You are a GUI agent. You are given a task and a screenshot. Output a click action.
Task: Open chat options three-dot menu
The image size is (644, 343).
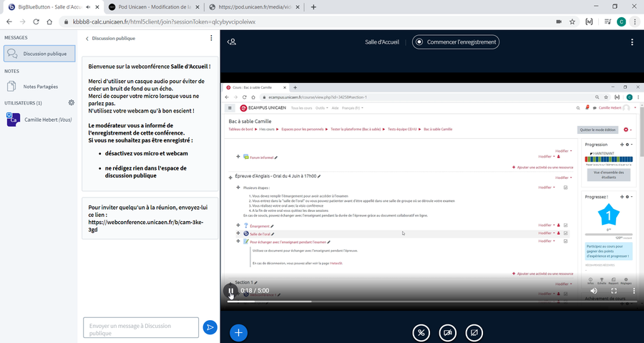coord(211,38)
